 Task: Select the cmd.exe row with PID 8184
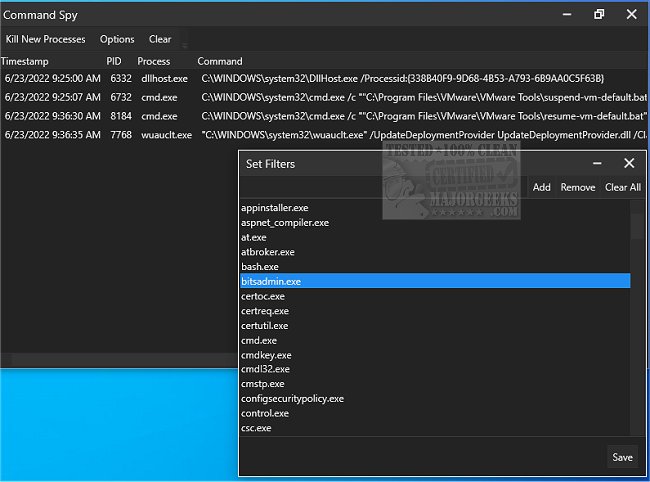point(325,116)
